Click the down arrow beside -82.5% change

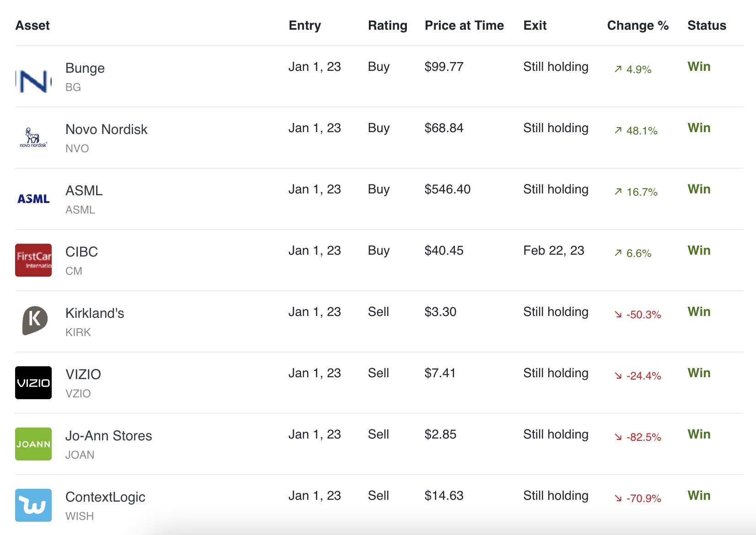point(618,437)
